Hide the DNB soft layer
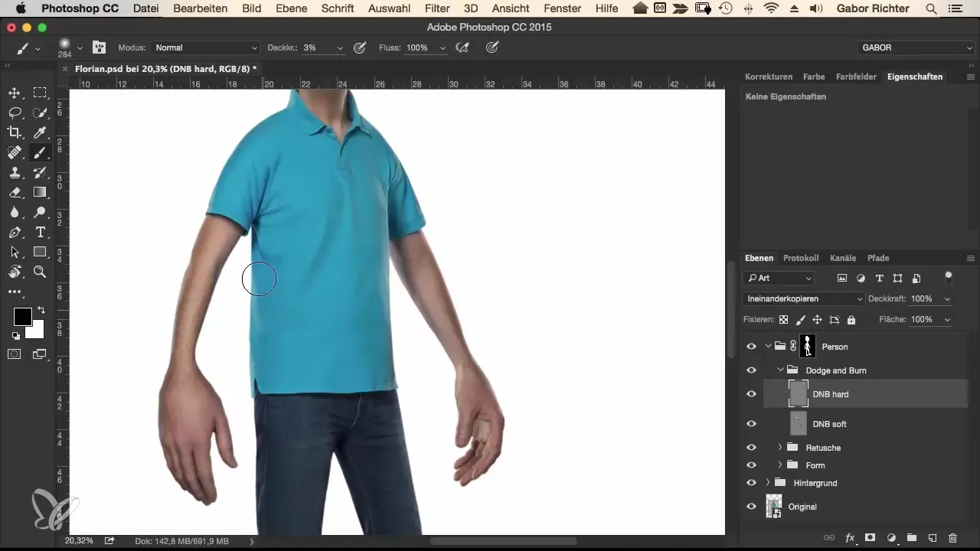Viewport: 980px width, 551px height. tap(751, 423)
